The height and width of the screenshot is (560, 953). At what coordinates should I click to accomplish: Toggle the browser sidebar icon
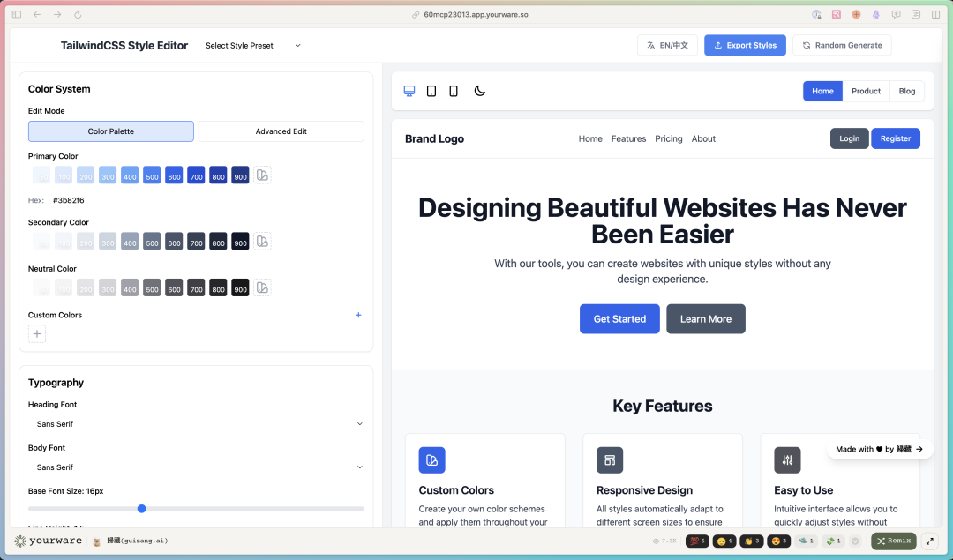point(17,15)
